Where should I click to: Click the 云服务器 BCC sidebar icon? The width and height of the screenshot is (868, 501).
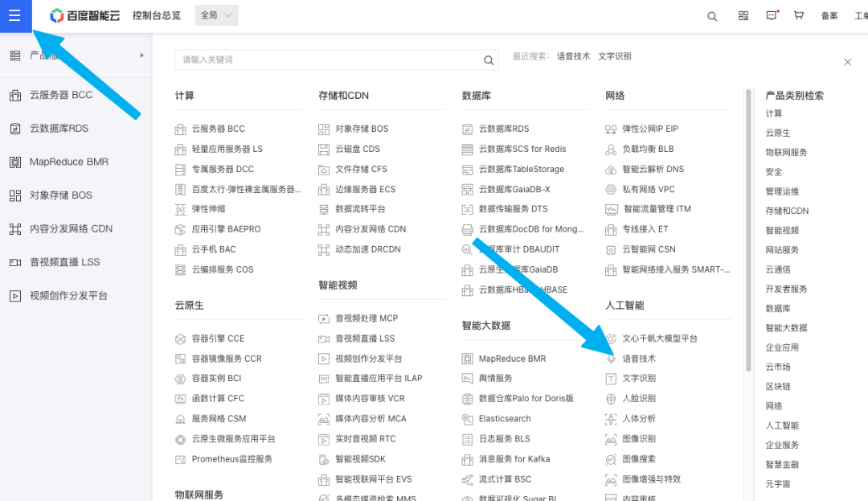[x=15, y=95]
